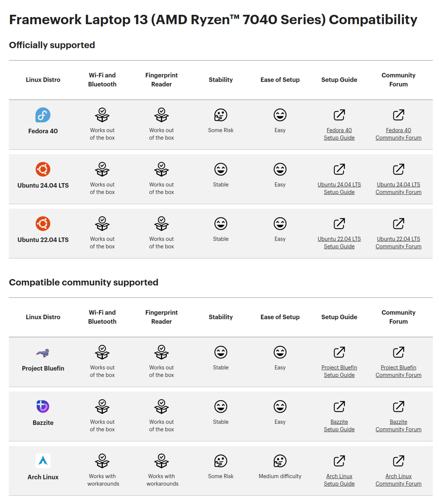Click Arch Linux Medium difficulty face icon

click(x=280, y=461)
